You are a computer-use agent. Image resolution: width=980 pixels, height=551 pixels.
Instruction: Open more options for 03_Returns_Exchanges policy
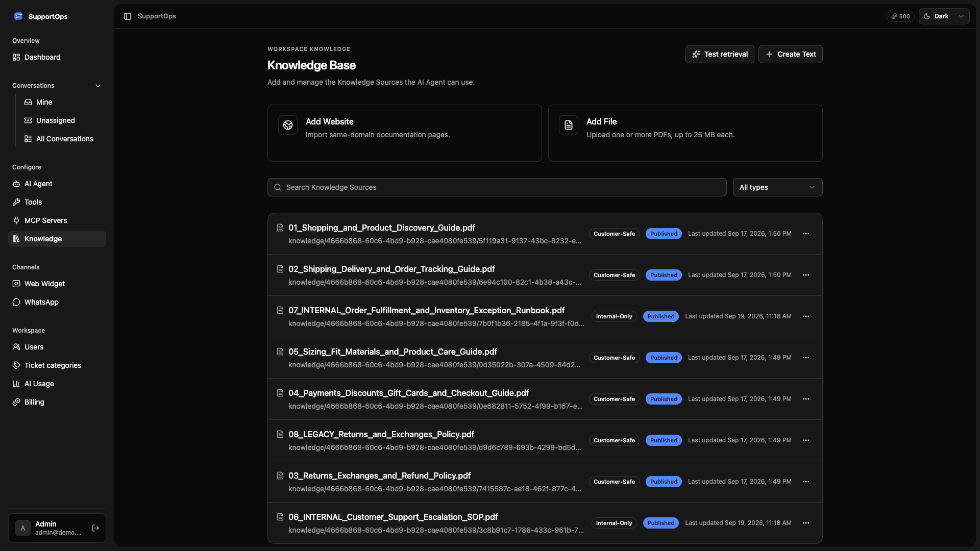806,482
